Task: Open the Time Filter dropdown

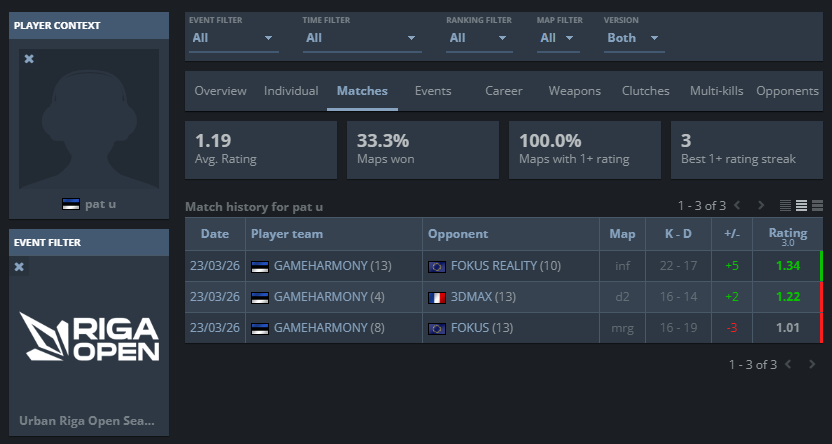Action: 362,38
